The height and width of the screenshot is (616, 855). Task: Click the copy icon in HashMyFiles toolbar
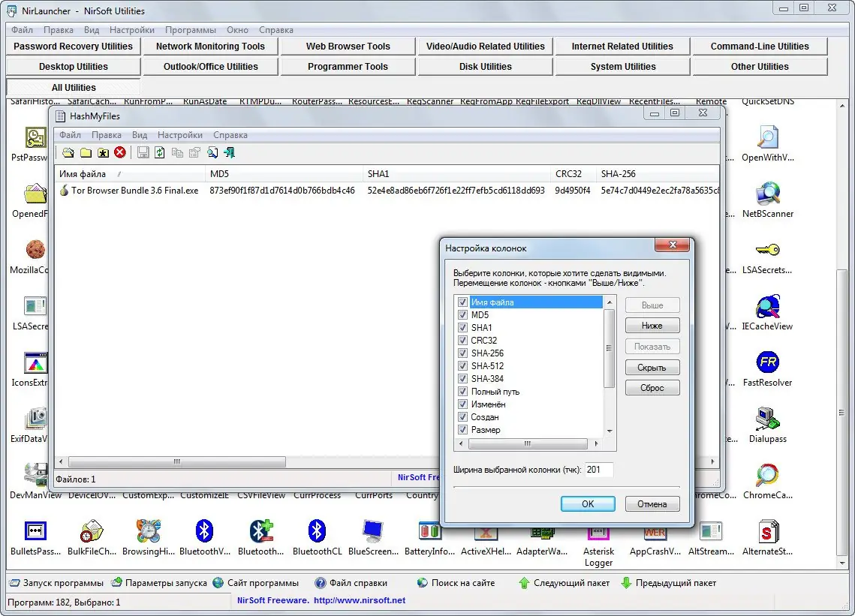177,152
